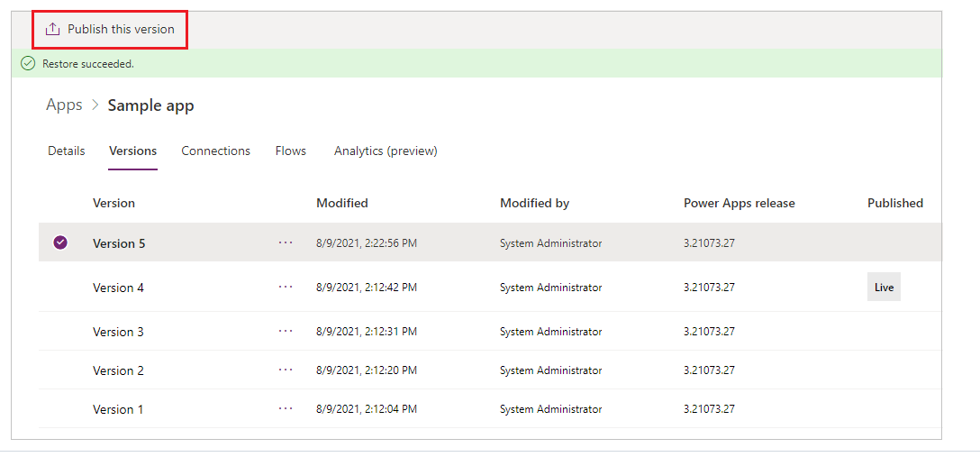
Task: Click the green success checkmark icon
Action: point(28,64)
